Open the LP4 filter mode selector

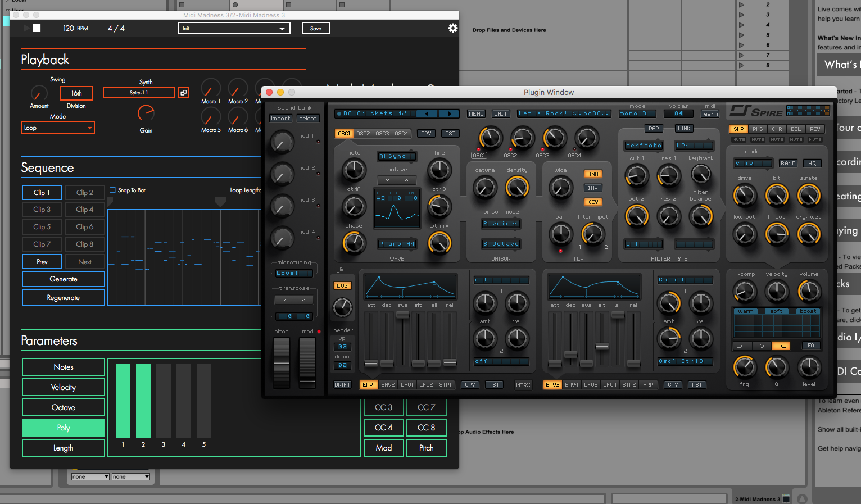pos(694,146)
